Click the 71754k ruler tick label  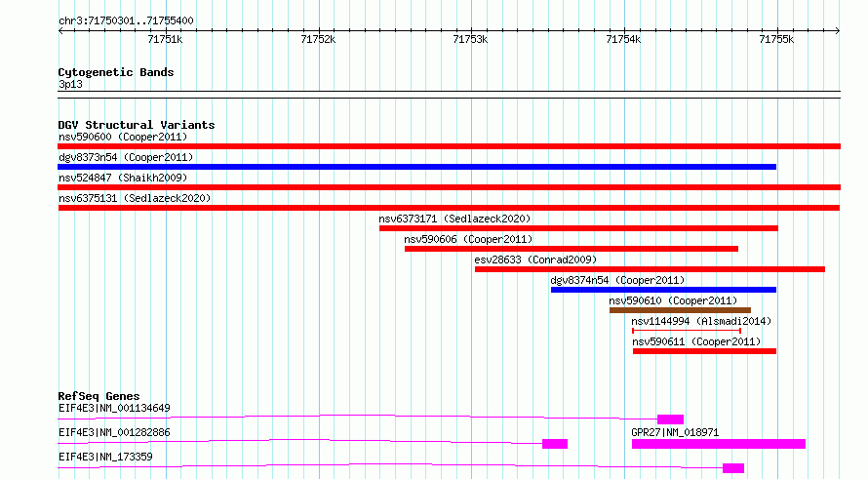(623, 39)
